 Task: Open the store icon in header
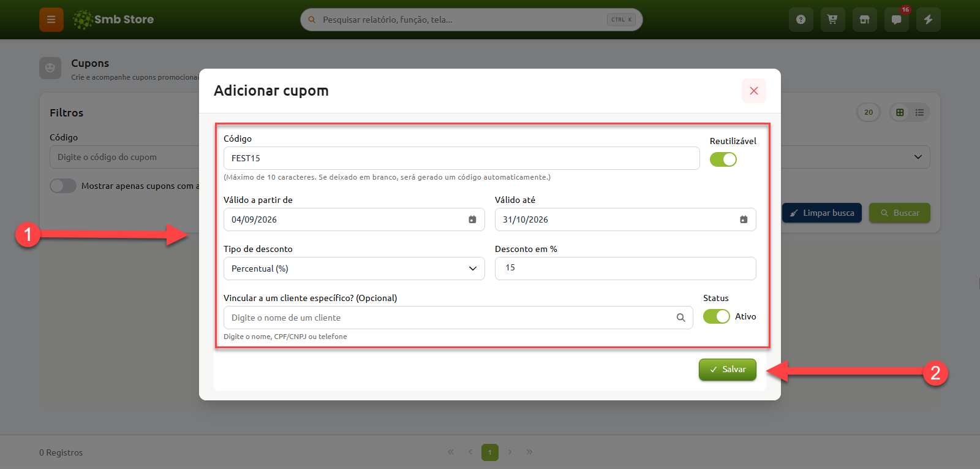865,20
